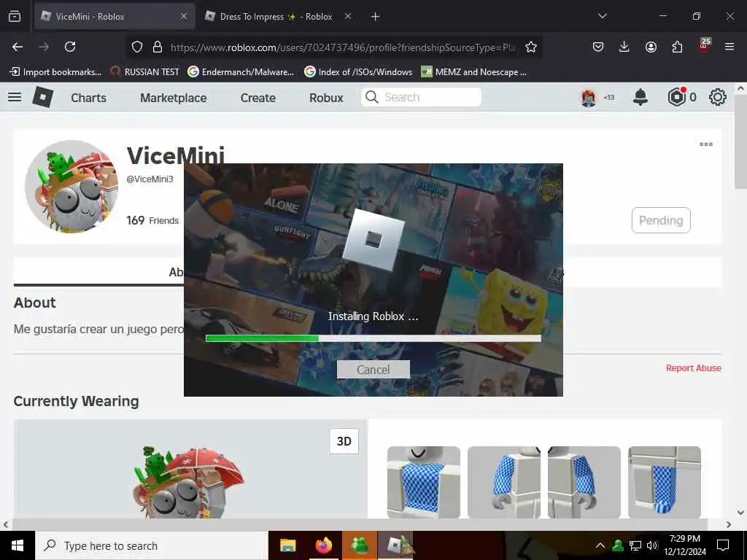Go forward with the browser arrow
The image size is (747, 560).
[x=44, y=47]
